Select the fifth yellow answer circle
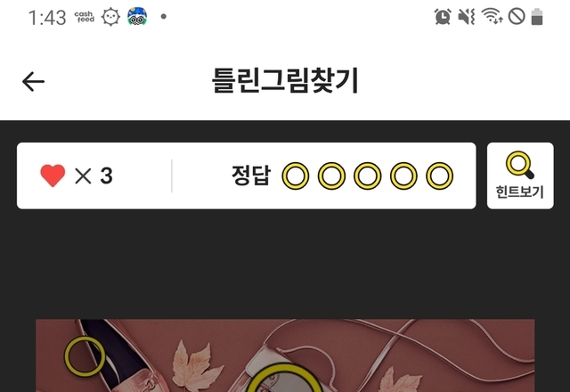 (439, 176)
